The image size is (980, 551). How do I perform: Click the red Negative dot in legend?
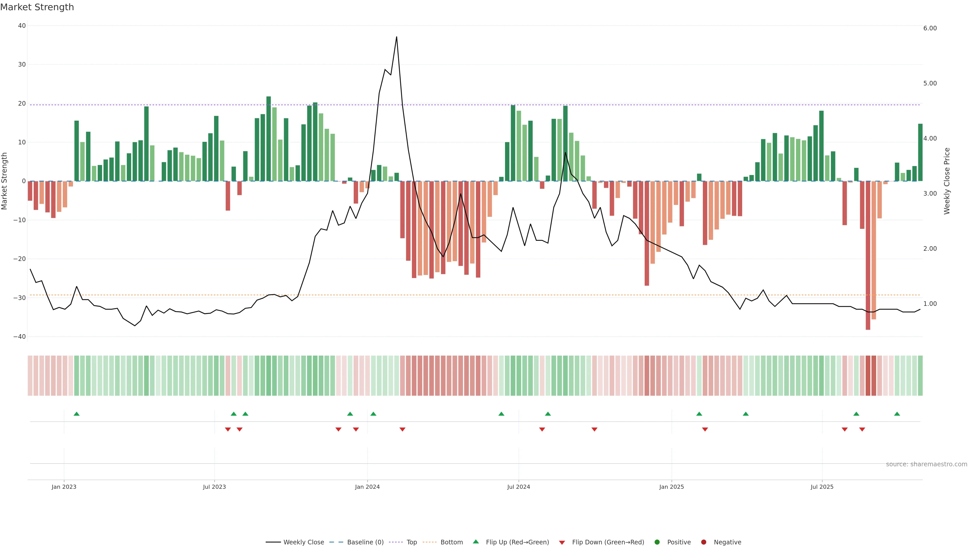[703, 542]
